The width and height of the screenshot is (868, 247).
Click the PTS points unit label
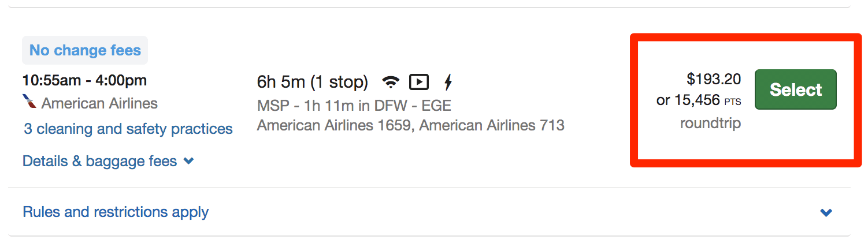click(x=732, y=102)
